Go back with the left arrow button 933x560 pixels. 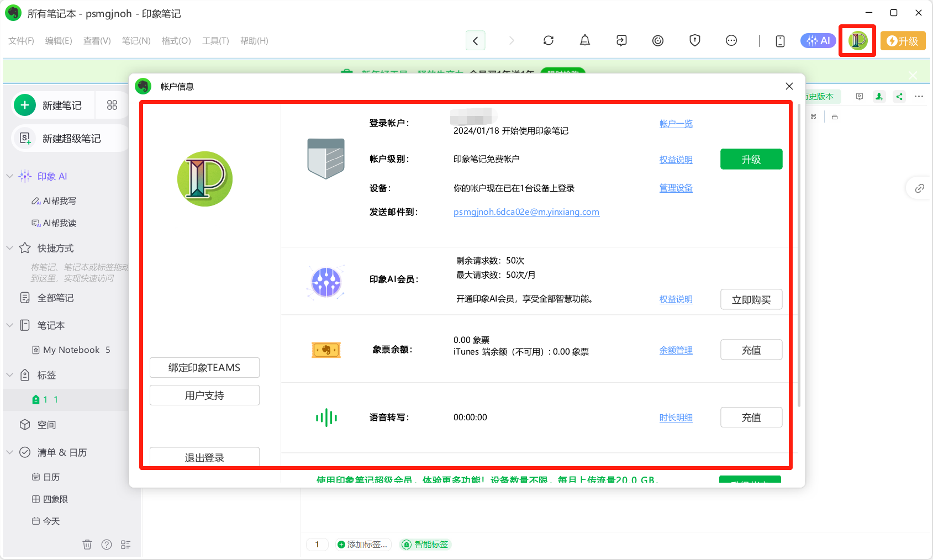[x=476, y=40]
